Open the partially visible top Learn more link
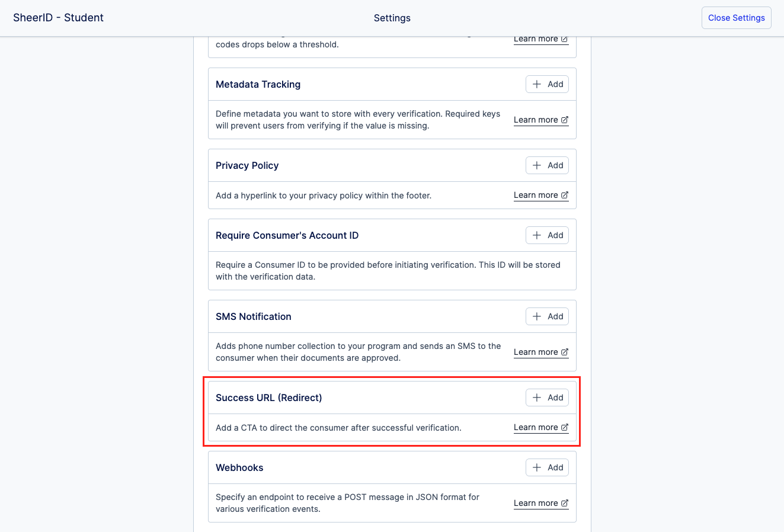784x532 pixels. point(536,40)
